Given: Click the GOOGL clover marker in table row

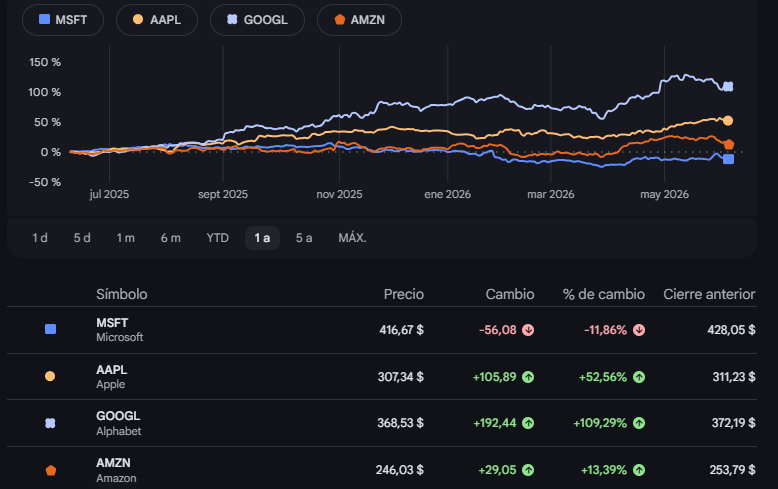Looking at the screenshot, I should tap(50, 423).
